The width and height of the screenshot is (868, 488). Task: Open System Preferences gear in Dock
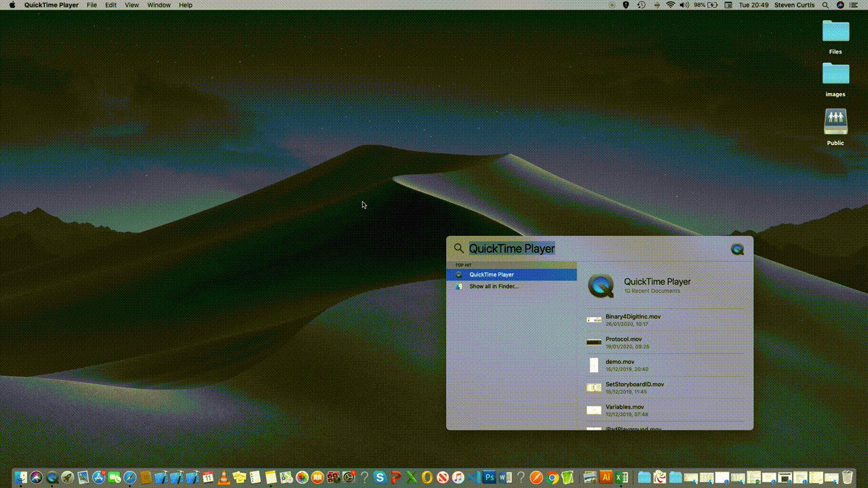(x=349, y=477)
